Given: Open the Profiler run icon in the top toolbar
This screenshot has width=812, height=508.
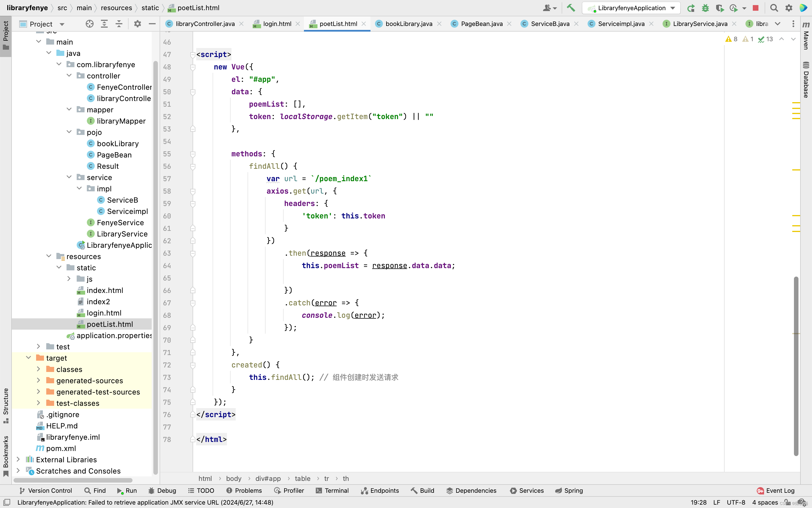Looking at the screenshot, I should [734, 8].
